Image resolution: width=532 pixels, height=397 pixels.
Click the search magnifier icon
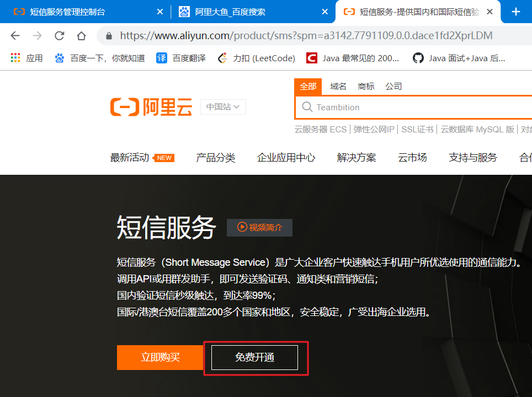click(x=307, y=107)
